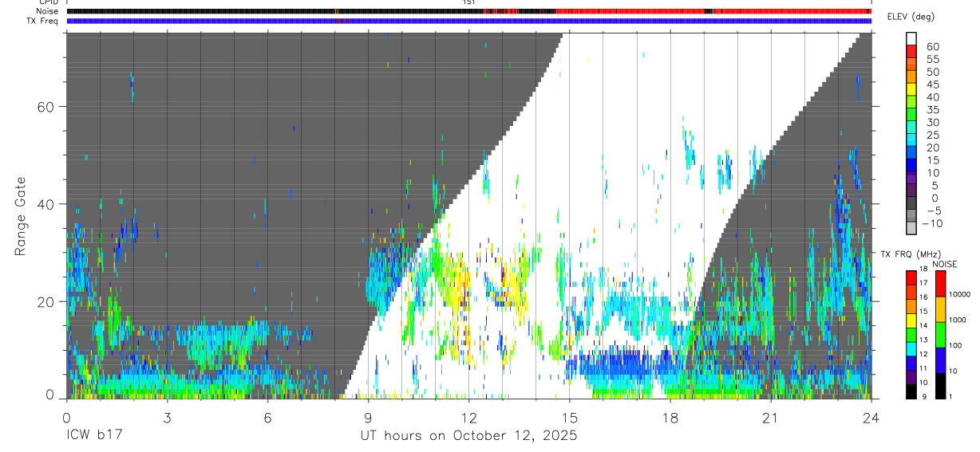Click the light gray bottom swatch of ELEV bar
The height and width of the screenshot is (452, 980).
pyautogui.click(x=911, y=230)
